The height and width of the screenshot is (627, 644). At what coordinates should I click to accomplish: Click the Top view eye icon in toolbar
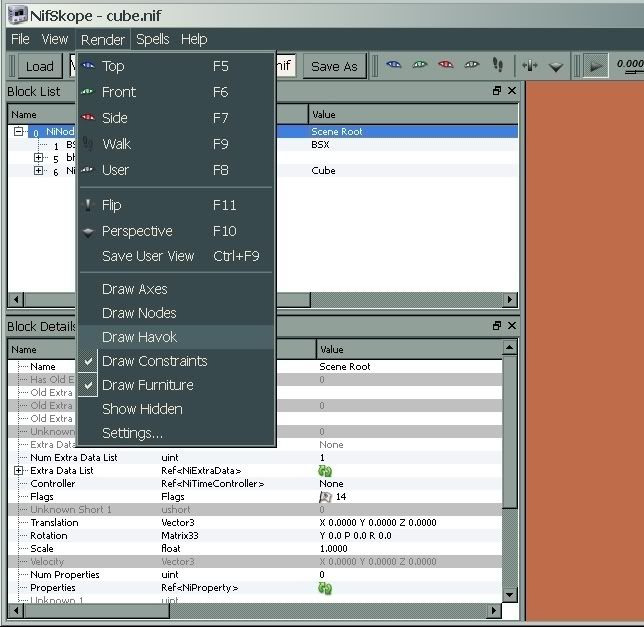coord(394,66)
